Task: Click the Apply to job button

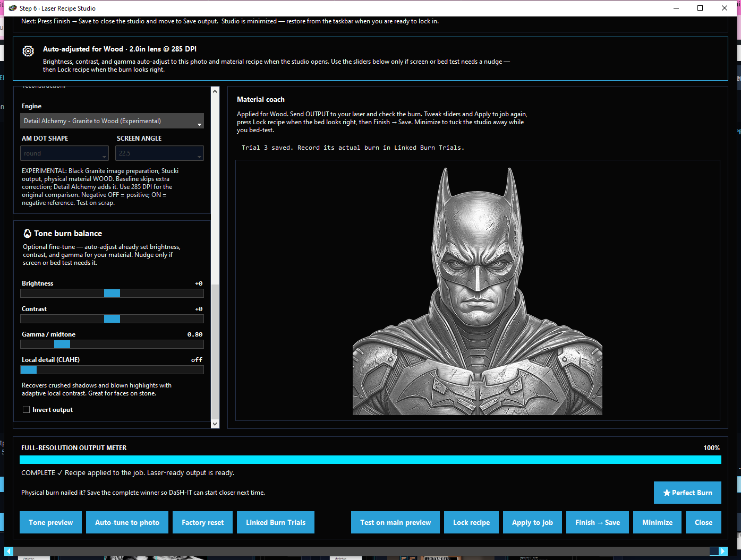Action: pos(533,522)
